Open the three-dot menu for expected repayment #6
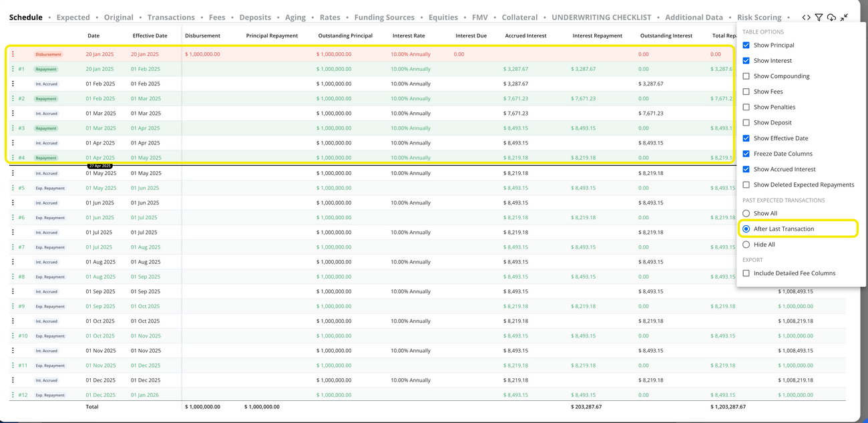 (13, 217)
